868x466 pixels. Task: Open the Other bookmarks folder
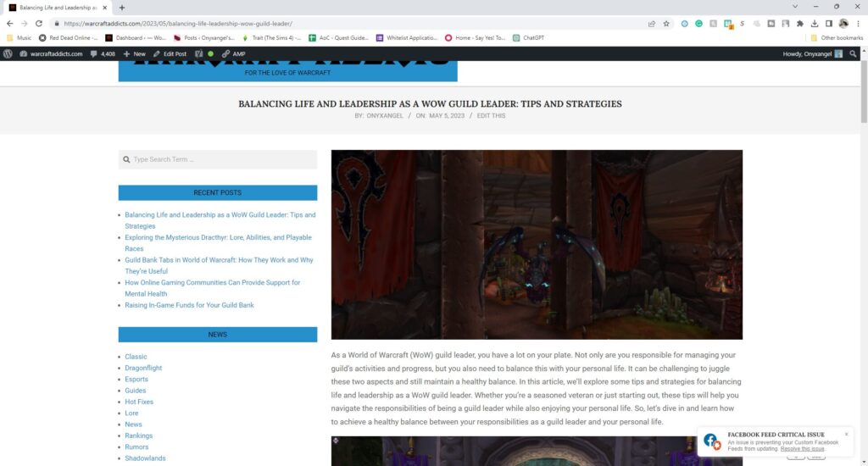837,37
